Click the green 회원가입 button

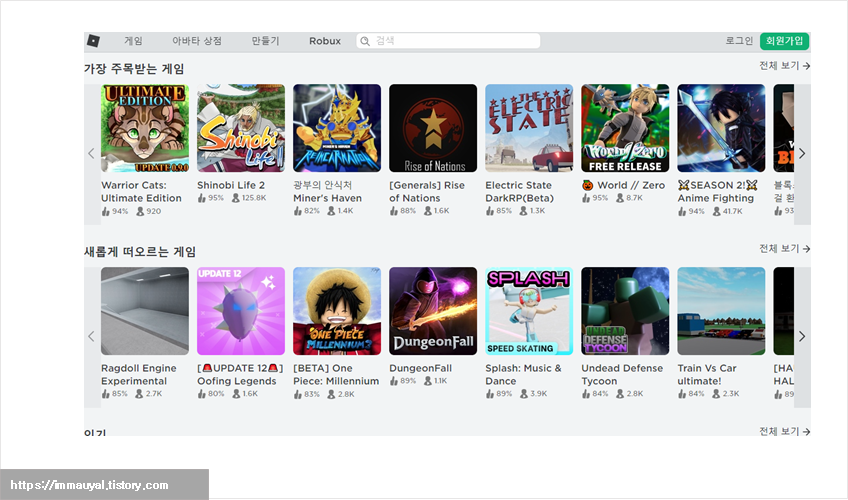tap(784, 41)
